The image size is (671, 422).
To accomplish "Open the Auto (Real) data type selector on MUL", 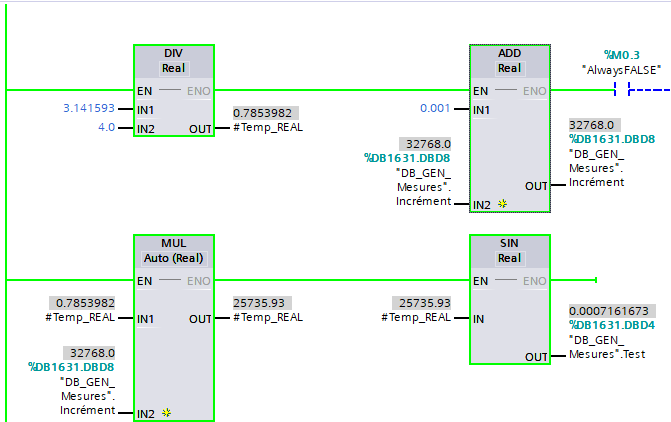I will (173, 258).
